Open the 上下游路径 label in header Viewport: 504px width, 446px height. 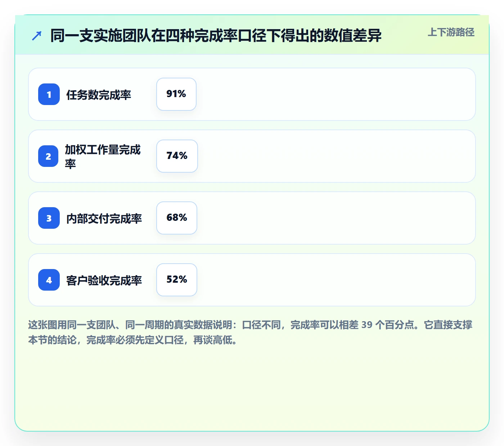(451, 32)
